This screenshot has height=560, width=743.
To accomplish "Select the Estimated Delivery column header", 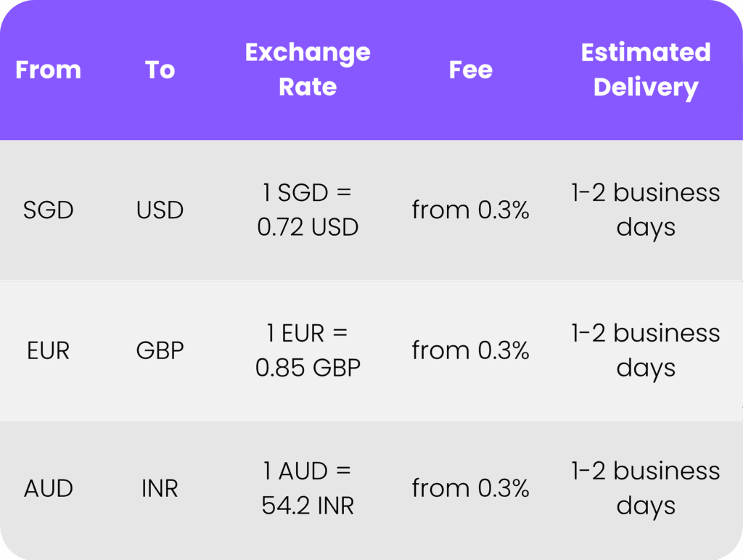I will tap(645, 70).
